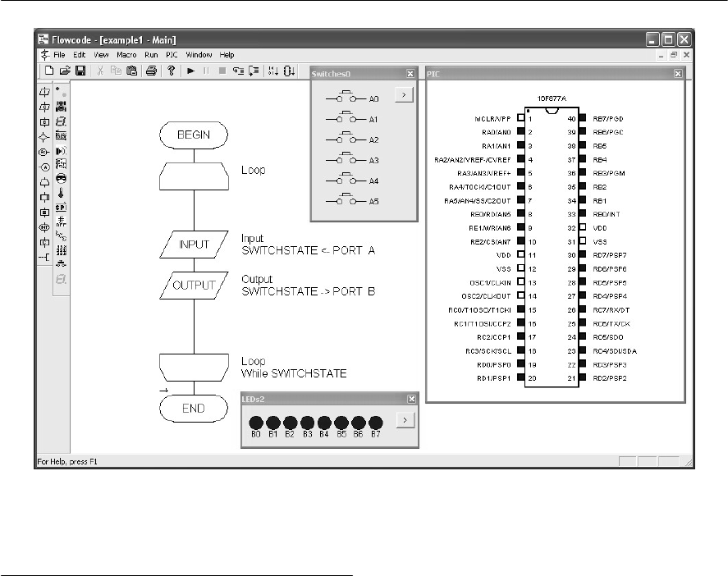Add the 7-segment display component icon
This screenshot has width=728, height=576.
61,121
